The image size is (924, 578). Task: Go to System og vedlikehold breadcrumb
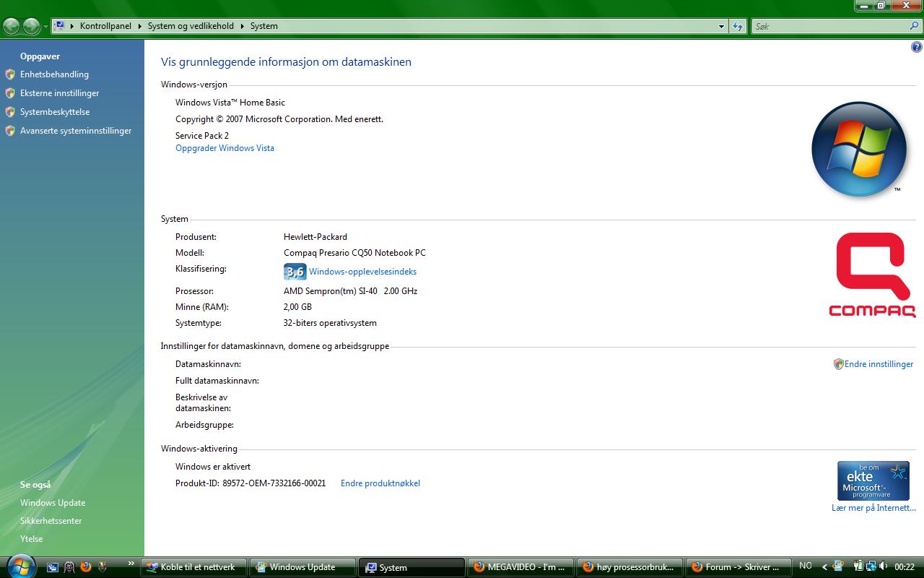click(191, 26)
